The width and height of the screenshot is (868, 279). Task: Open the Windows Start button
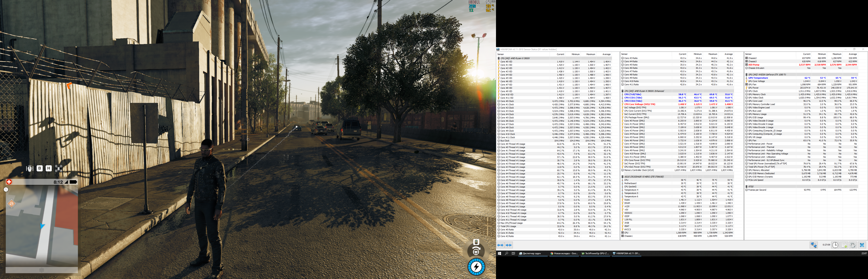(x=499, y=253)
